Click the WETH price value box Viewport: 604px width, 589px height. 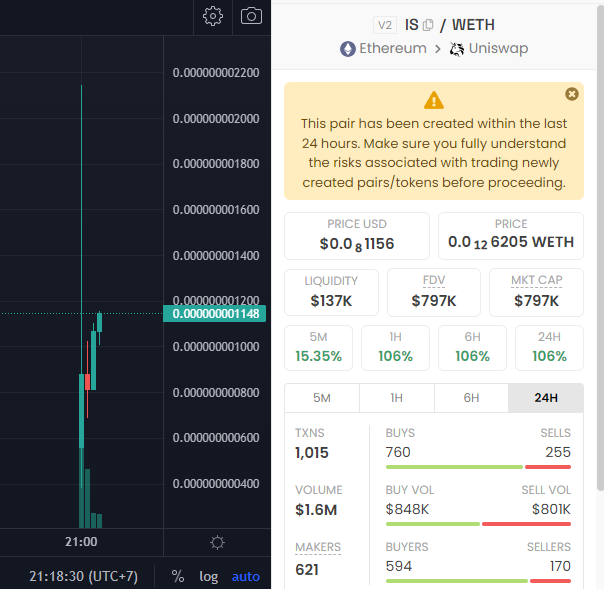tap(511, 236)
